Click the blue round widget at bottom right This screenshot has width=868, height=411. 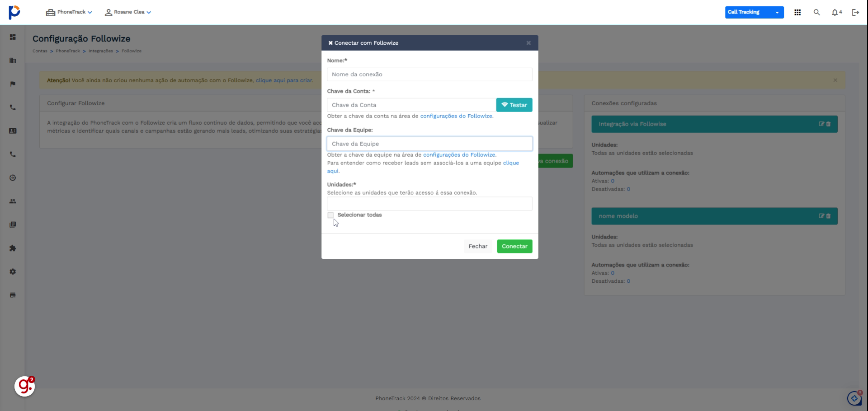pos(854,398)
